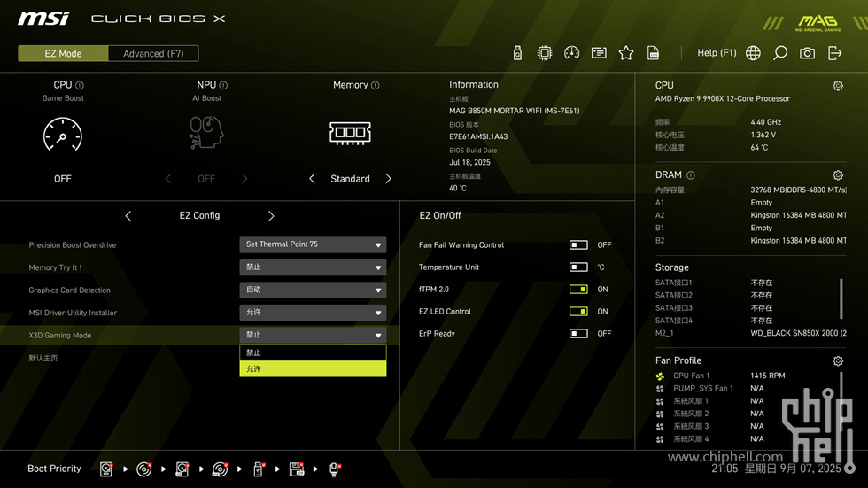This screenshot has width=868, height=488.
Task: Click CPU Fan 1 row
Action: pyautogui.click(x=720, y=376)
